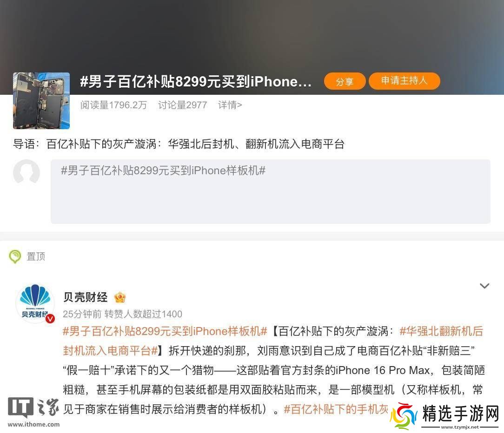Click the 精选手游网 colorful logo icon
Image resolution: width=504 pixels, height=433 pixels.
click(x=404, y=416)
